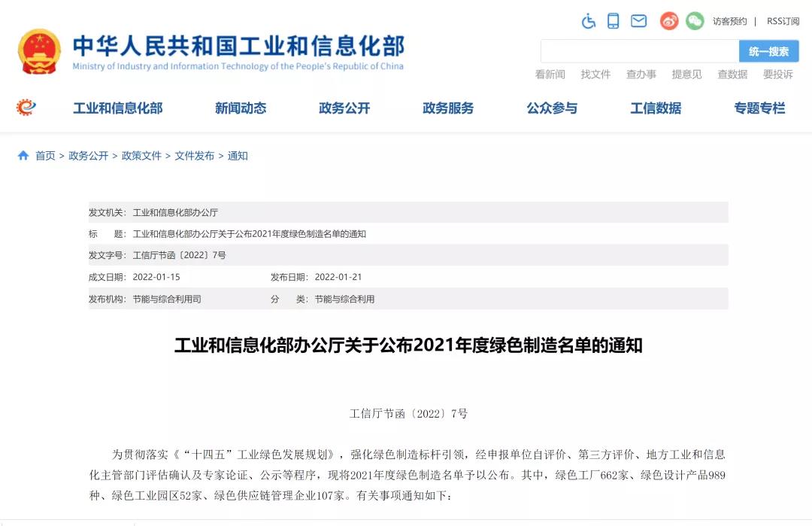Open the 访客预约 link

click(729, 21)
